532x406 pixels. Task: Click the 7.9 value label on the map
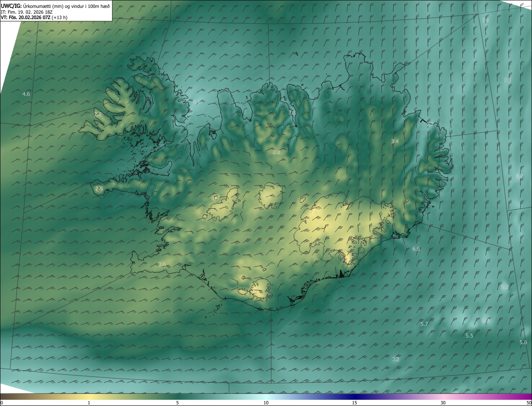485,20
